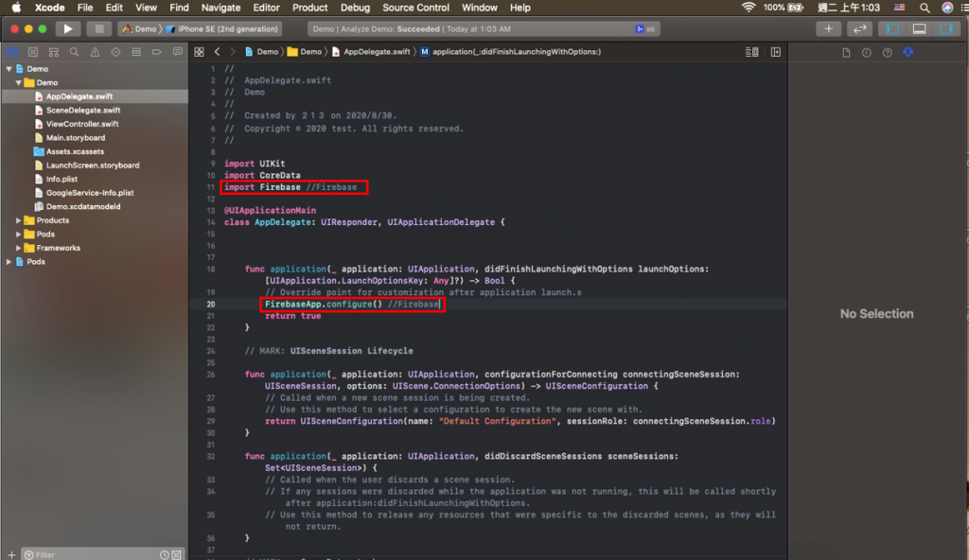Open the Product menu
969x560 pixels.
(309, 8)
